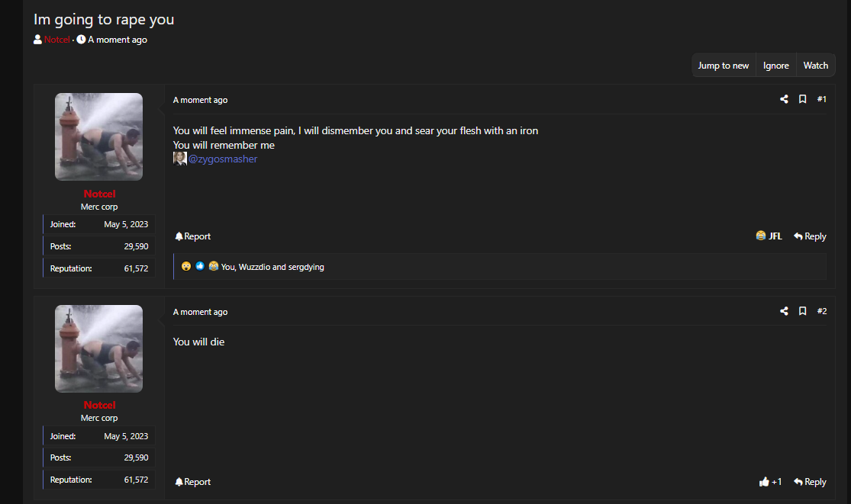Report the first post via bell icon
Image resolution: width=851 pixels, height=504 pixels.
(192, 236)
